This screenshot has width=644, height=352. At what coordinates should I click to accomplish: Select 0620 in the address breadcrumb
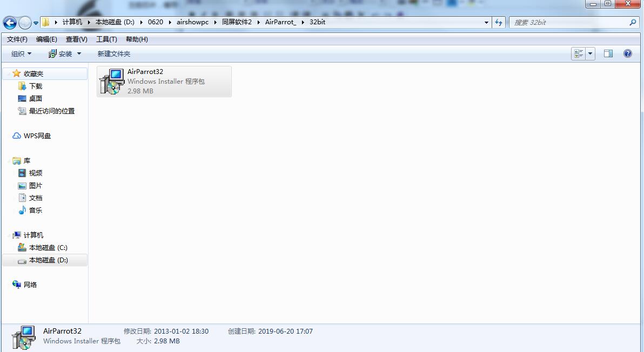click(x=155, y=22)
